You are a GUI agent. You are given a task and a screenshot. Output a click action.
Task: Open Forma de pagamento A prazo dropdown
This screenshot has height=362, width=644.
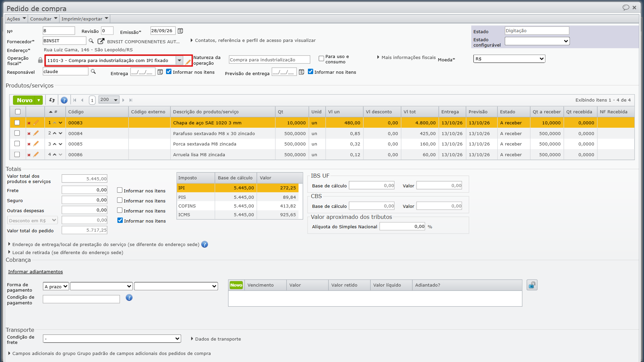56,287
